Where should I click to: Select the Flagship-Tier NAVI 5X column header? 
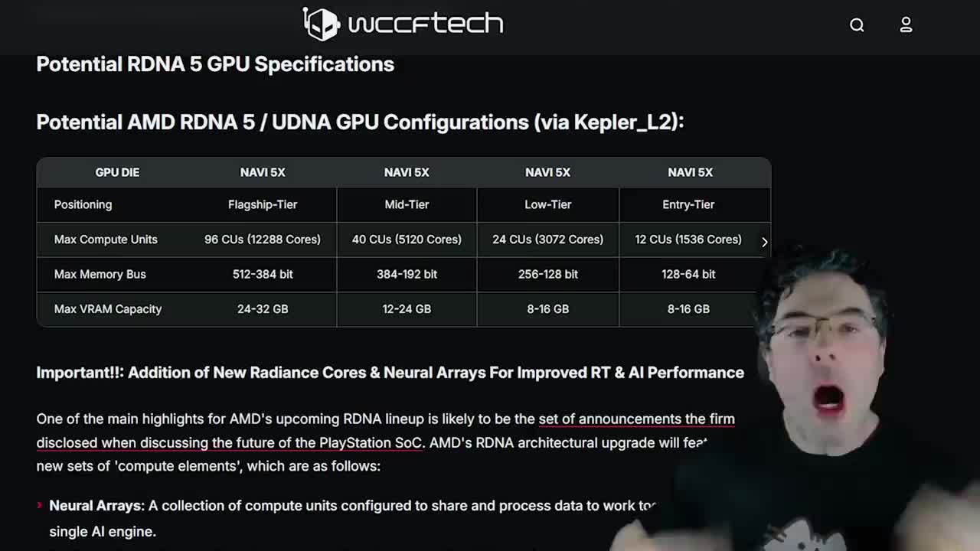click(263, 172)
